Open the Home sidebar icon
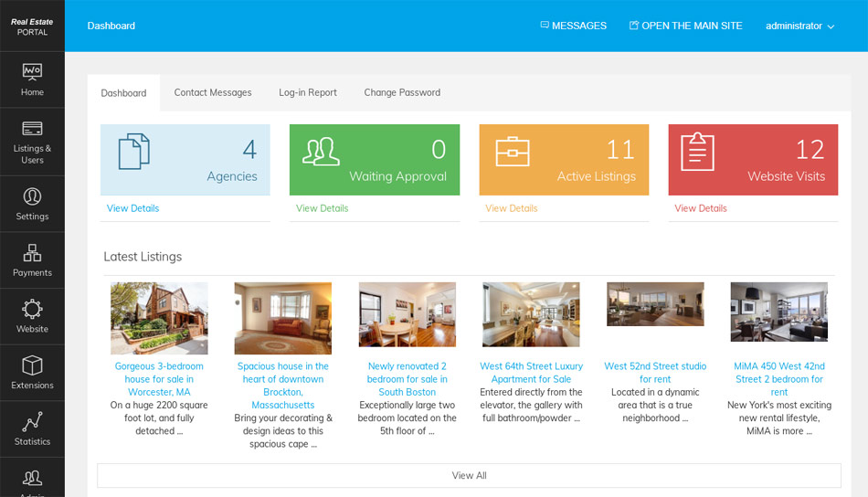 (32, 72)
